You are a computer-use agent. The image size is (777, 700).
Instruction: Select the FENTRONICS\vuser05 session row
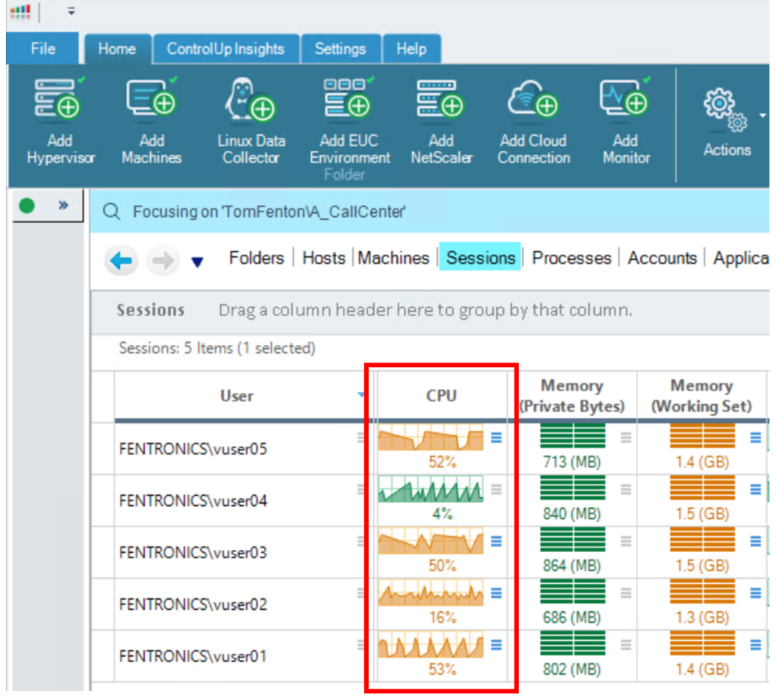(x=193, y=449)
